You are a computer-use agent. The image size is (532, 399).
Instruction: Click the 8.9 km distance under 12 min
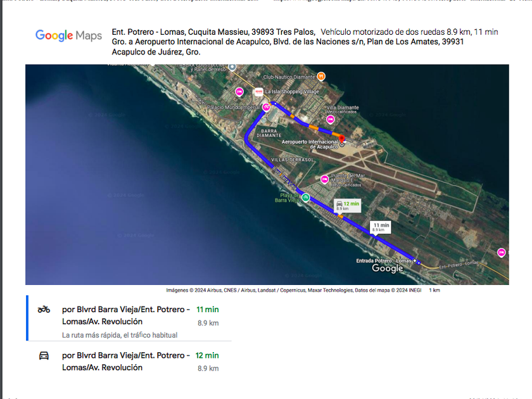point(208,369)
